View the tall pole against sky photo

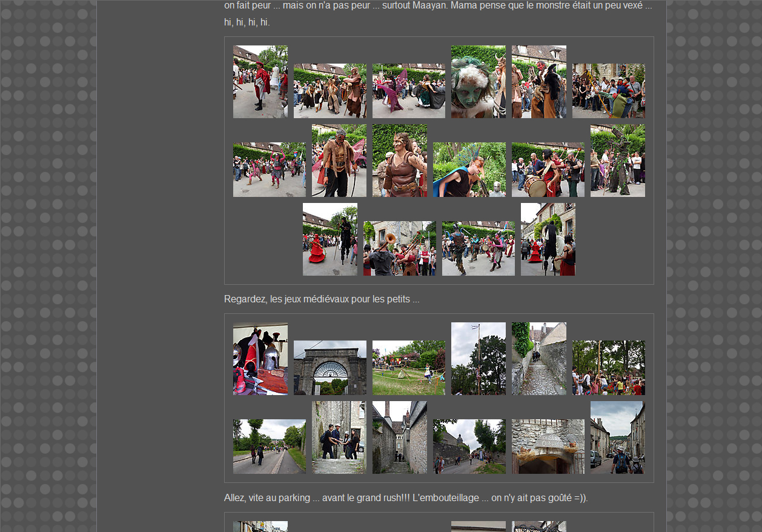(x=478, y=359)
